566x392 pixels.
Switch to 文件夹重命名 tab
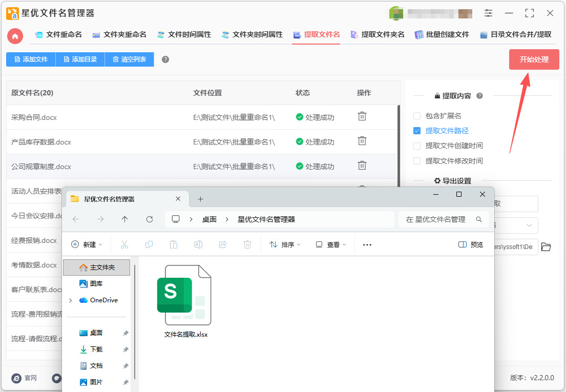[x=119, y=35]
